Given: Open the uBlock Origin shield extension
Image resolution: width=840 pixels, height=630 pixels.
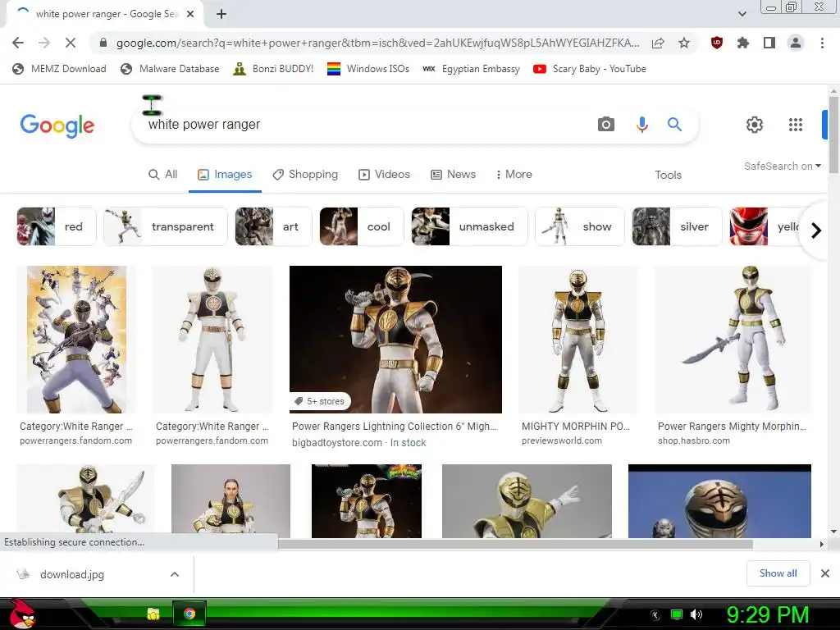Looking at the screenshot, I should click(x=717, y=43).
